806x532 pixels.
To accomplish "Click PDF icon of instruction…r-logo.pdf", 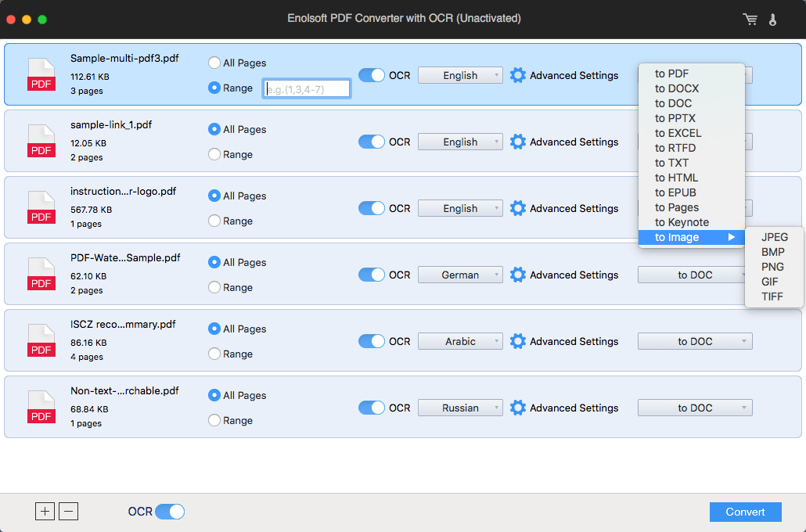I will (x=41, y=207).
